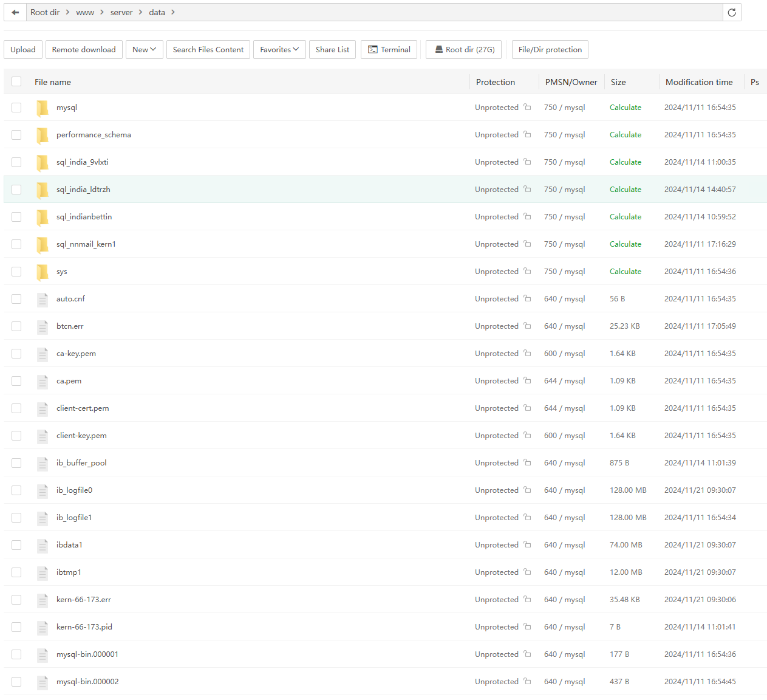Click the Upload button
The height and width of the screenshot is (700, 767).
(x=23, y=50)
